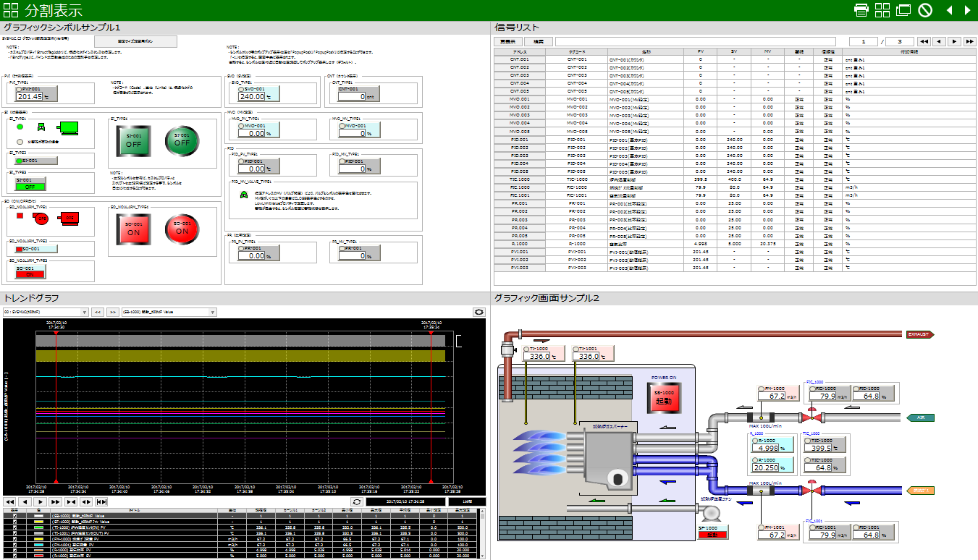978x560 pixels.
Task: Click the prohibition circle icon in the header
Action: pos(925,10)
